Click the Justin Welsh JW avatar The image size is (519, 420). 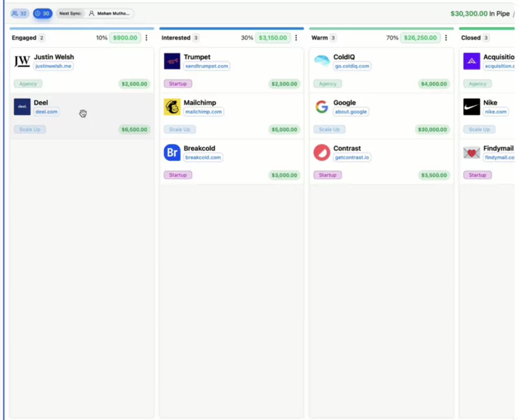coord(21,62)
